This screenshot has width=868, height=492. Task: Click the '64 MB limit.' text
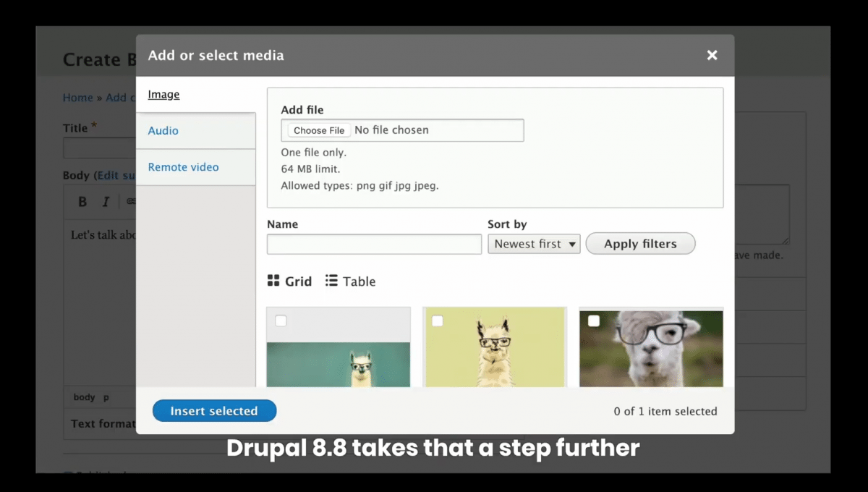click(310, 169)
